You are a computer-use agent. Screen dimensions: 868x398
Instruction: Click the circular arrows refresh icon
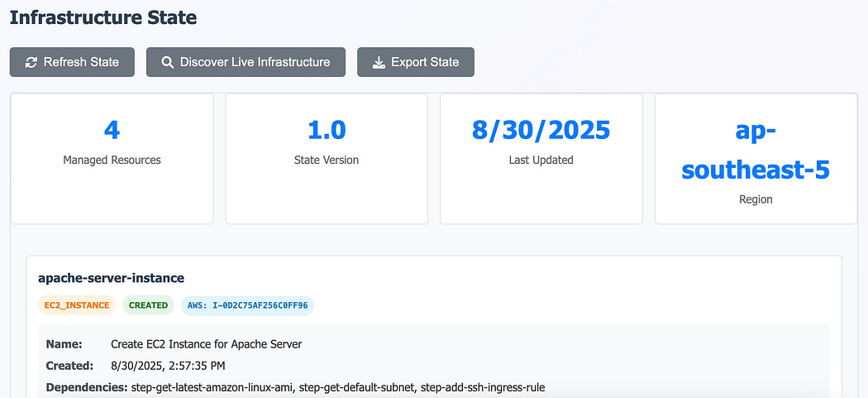click(31, 62)
